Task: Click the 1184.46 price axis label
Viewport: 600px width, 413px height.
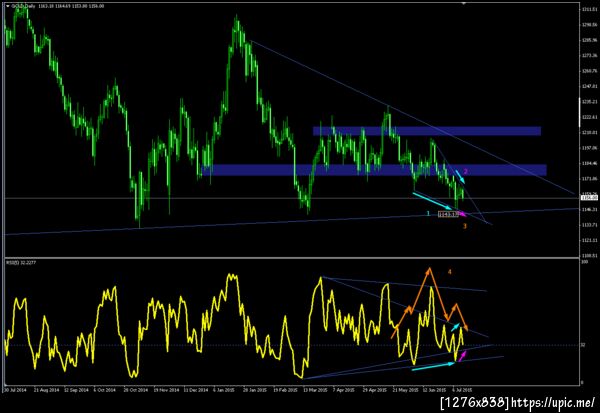Action: click(x=589, y=163)
